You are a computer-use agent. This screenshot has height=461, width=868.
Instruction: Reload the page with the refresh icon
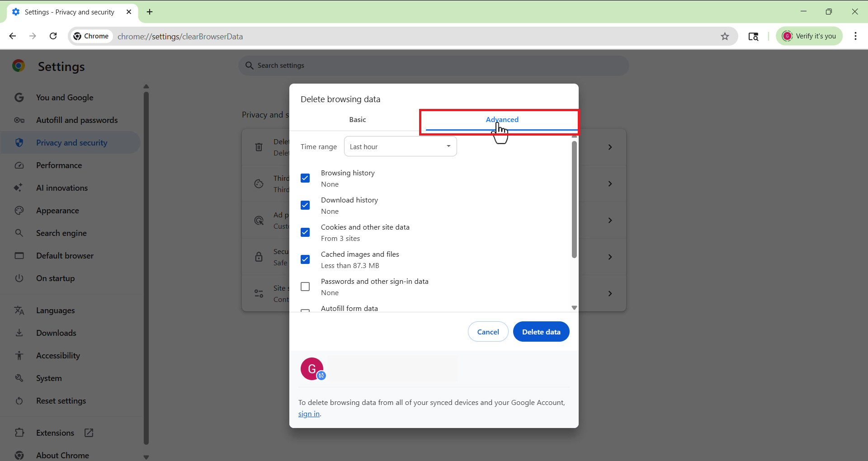53,36
